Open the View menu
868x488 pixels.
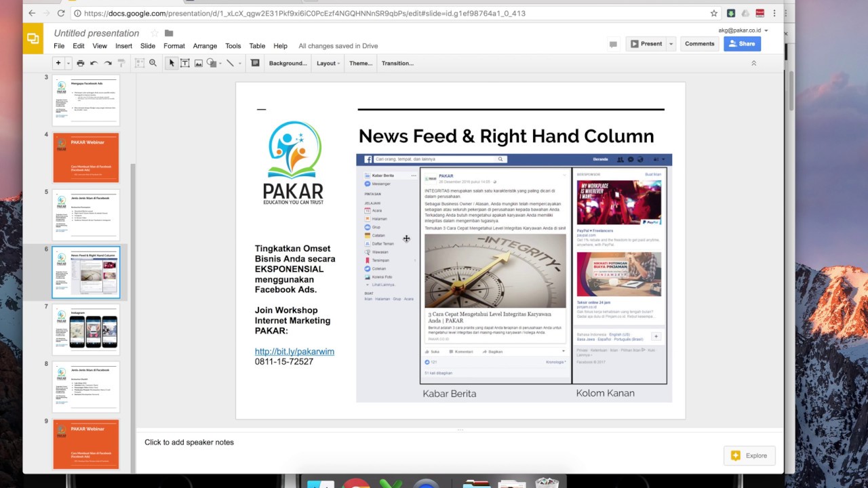[100, 46]
